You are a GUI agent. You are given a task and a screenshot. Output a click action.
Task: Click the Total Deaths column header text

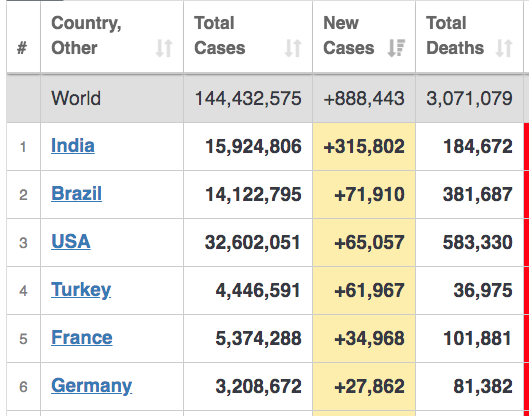pos(455,35)
